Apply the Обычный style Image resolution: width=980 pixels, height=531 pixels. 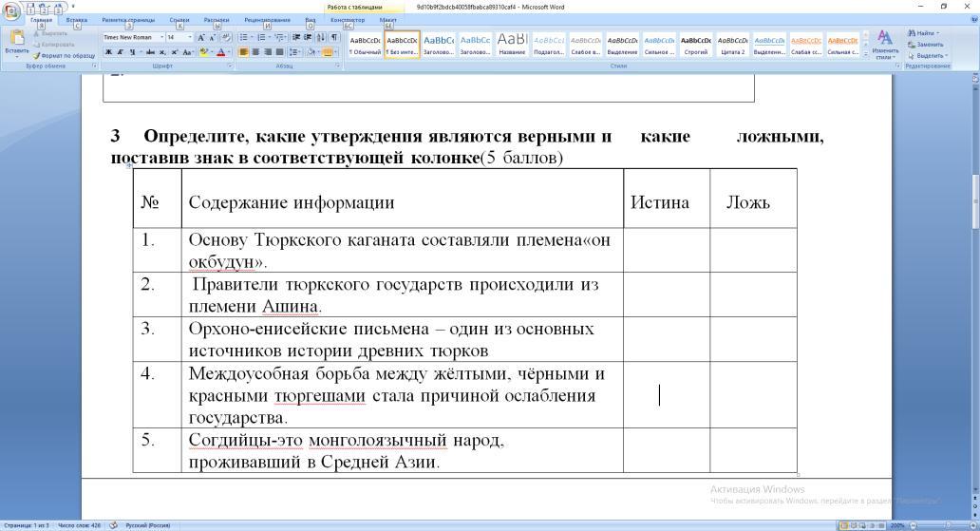pyautogui.click(x=365, y=45)
